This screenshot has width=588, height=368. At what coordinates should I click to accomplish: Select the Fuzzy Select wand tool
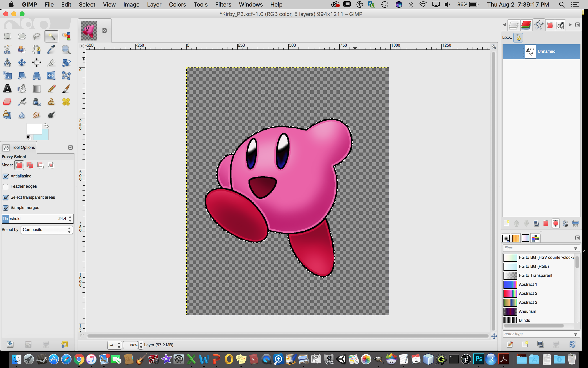[51, 36]
